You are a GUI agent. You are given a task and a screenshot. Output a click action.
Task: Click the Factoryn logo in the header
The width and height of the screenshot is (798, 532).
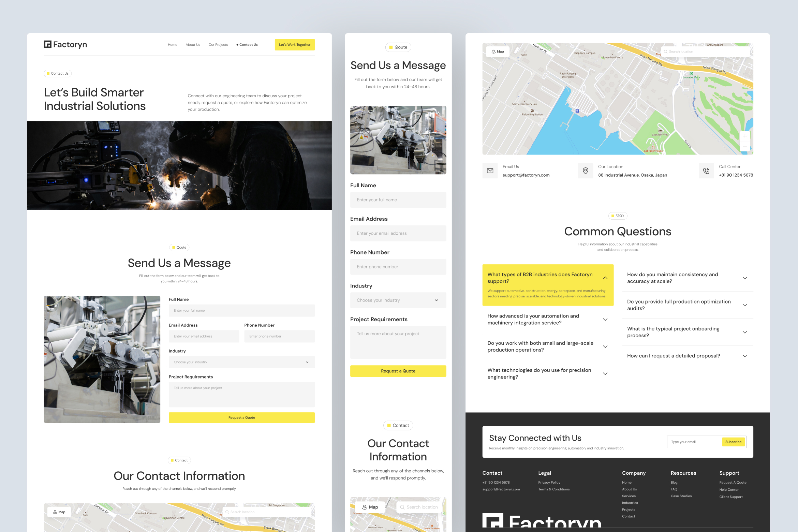[65, 44]
